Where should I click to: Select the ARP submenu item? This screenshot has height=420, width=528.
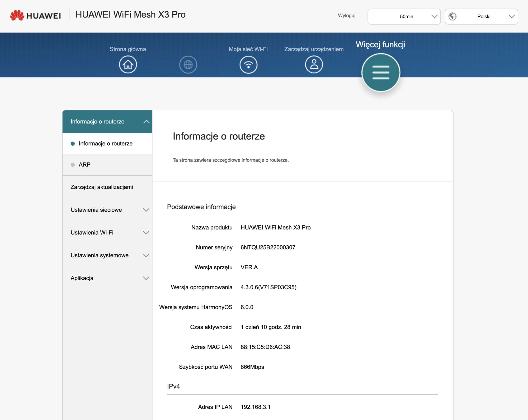[x=84, y=165]
